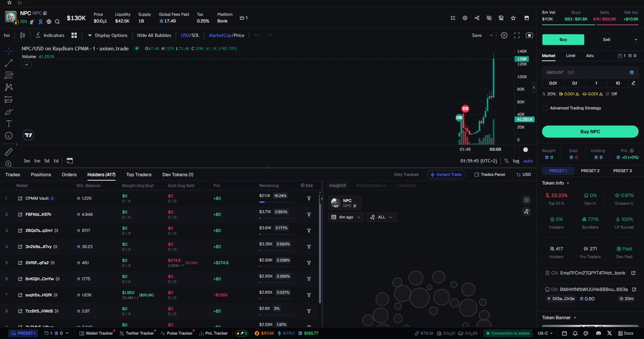Expand the Token Banner section

(559, 318)
